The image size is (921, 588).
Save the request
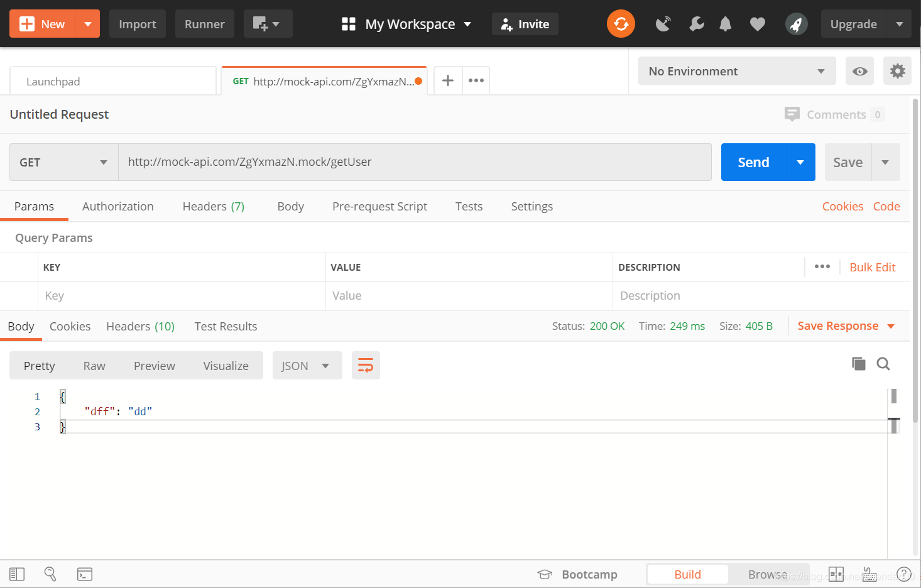pyautogui.click(x=847, y=162)
